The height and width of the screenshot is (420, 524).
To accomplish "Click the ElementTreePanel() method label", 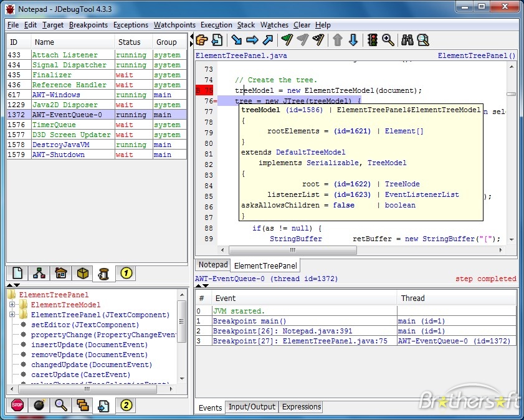I will coord(477,56).
